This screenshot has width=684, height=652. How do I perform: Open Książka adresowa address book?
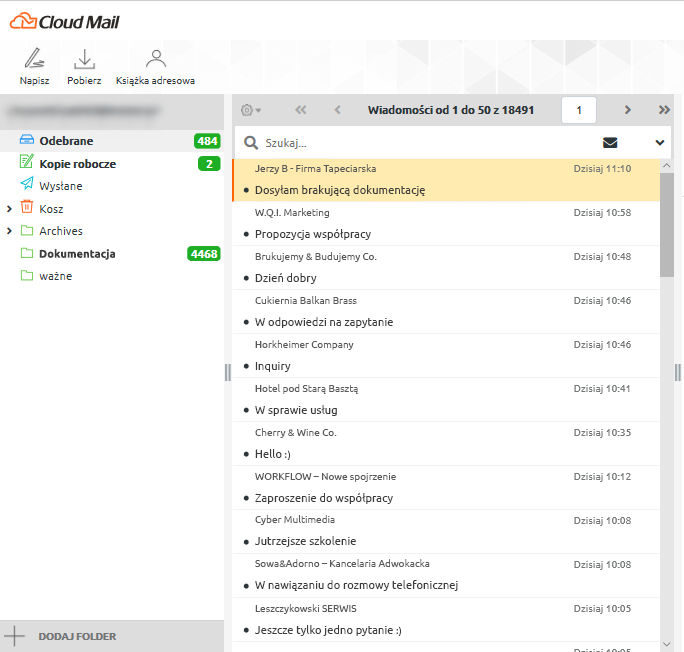(x=155, y=66)
